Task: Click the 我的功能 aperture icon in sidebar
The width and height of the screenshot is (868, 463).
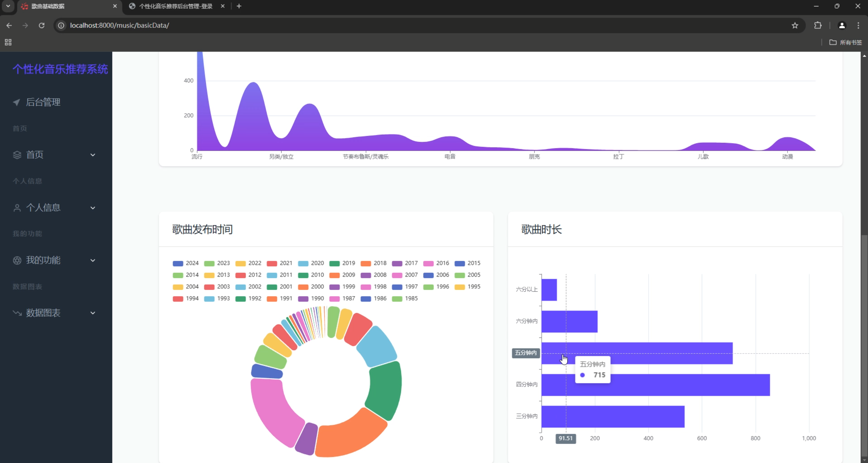Action: (x=17, y=260)
